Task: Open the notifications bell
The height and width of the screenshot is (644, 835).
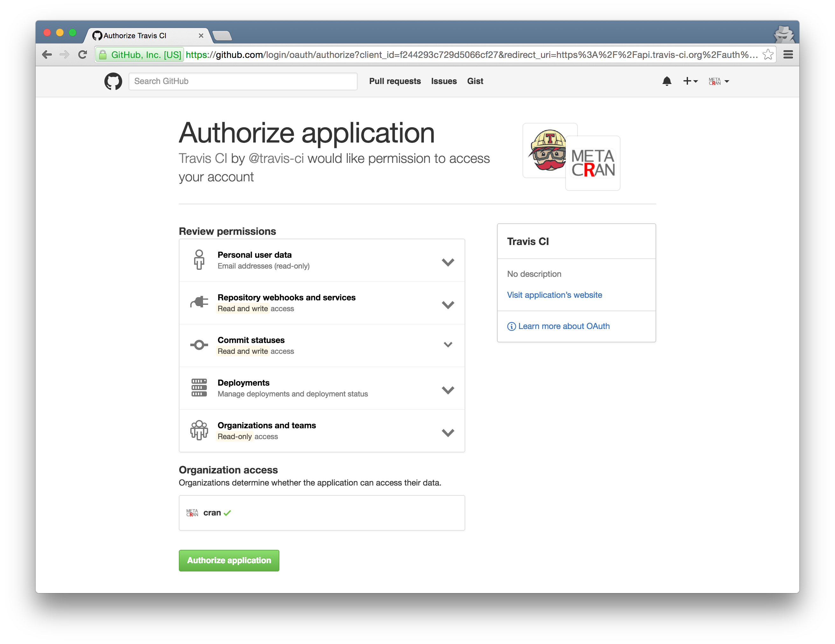Action: coord(667,81)
